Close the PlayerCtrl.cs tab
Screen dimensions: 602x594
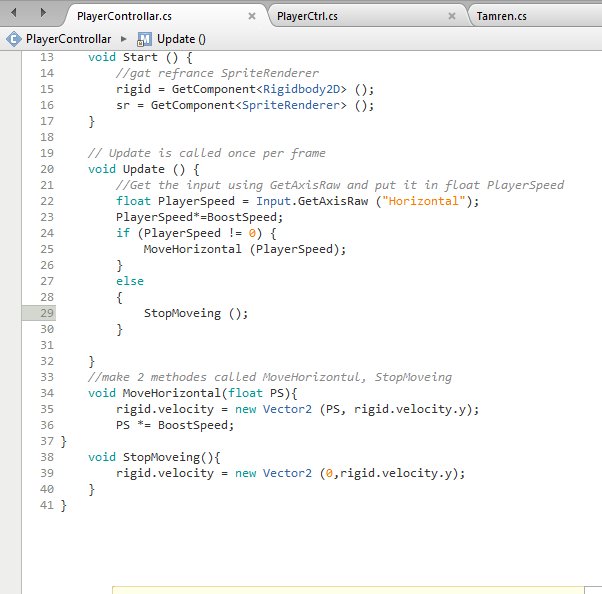point(452,16)
